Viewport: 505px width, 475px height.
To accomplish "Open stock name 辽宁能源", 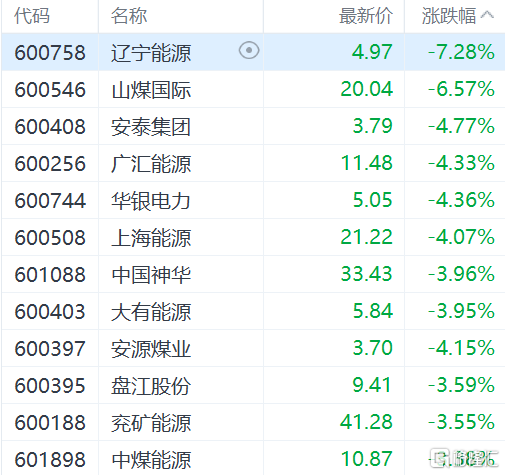I will coord(151,53).
